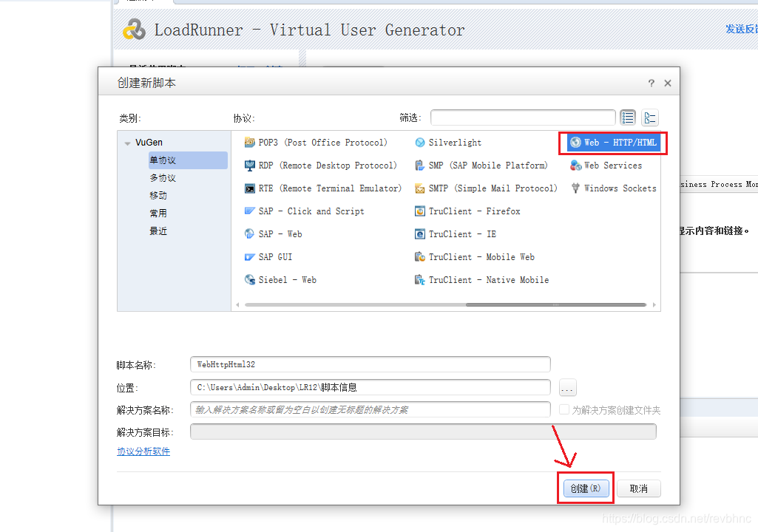Viewport: 758px width, 532px height.
Task: Open the location browse dialog with ... button
Action: point(567,387)
